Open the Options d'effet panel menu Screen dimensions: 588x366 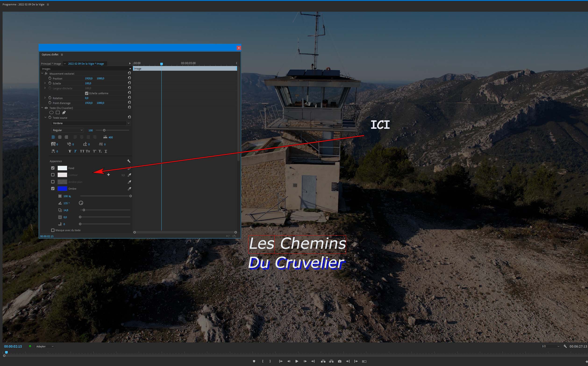point(62,55)
